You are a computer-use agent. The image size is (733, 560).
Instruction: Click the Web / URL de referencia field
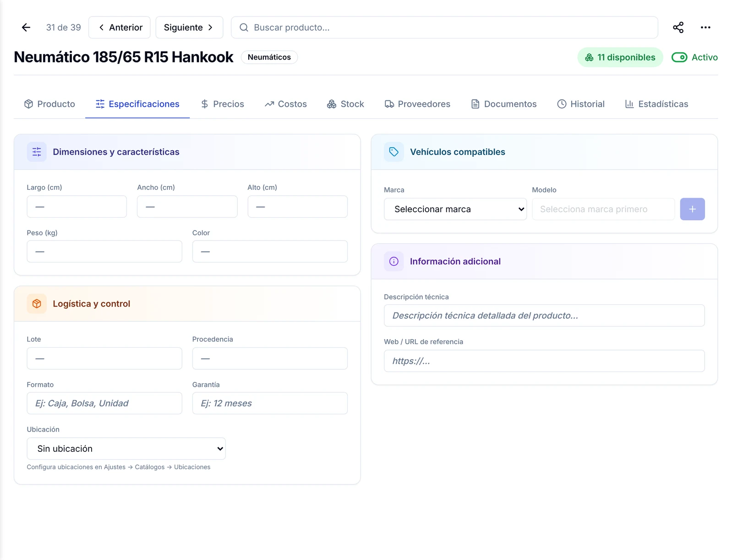(544, 361)
